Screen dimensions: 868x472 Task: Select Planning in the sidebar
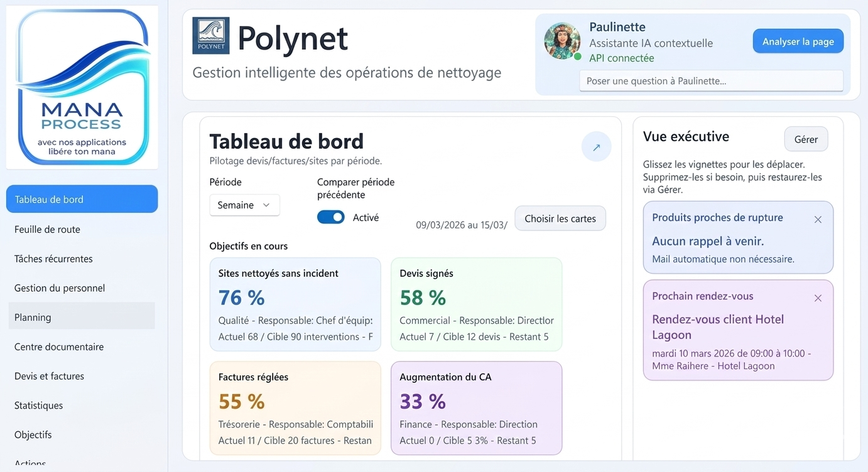[x=33, y=318]
